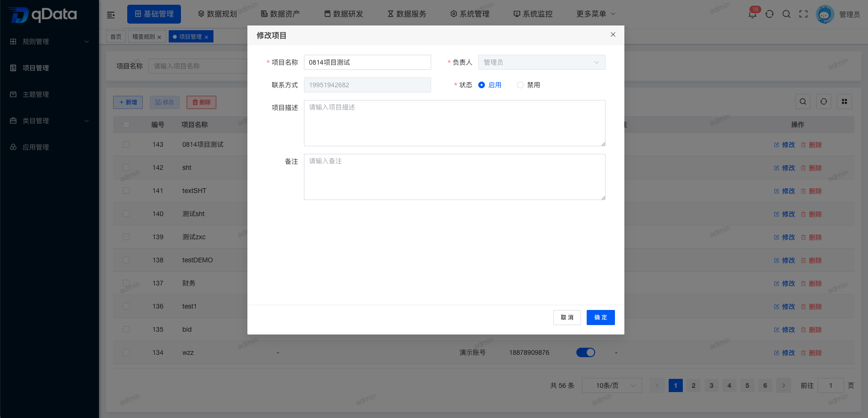Click the 备注 textarea
This screenshot has width=868, height=418.
(455, 177)
